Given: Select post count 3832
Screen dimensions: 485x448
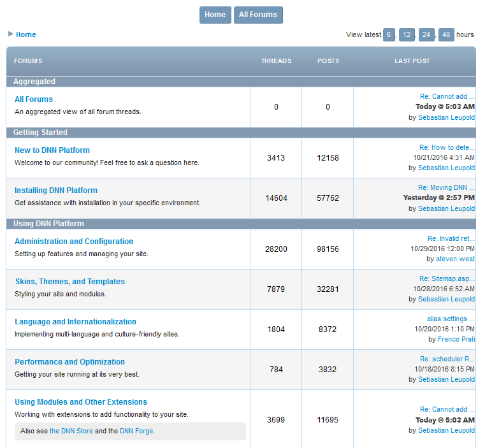Looking at the screenshot, I should pos(328,370).
